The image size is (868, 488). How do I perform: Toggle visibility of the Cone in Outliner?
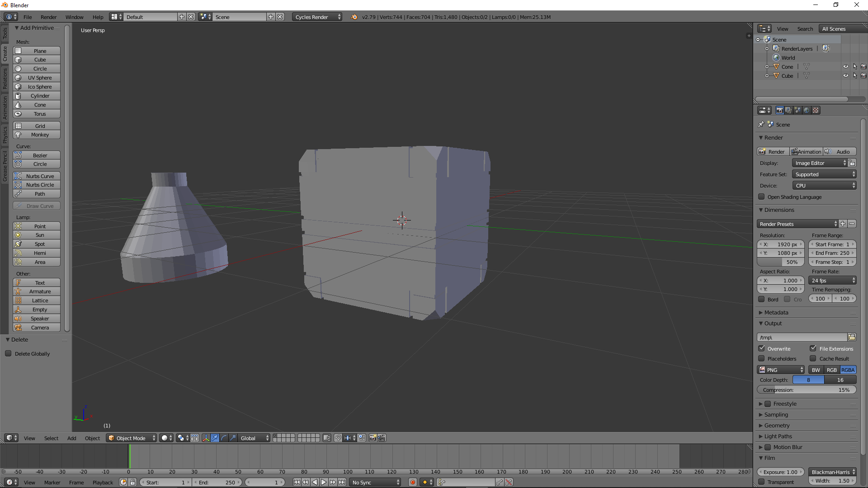coord(845,66)
